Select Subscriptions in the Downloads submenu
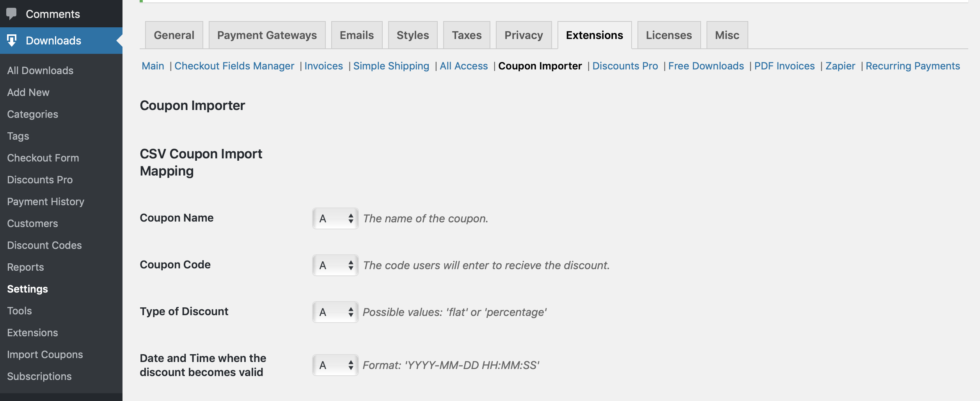The image size is (980, 401). [x=39, y=376]
